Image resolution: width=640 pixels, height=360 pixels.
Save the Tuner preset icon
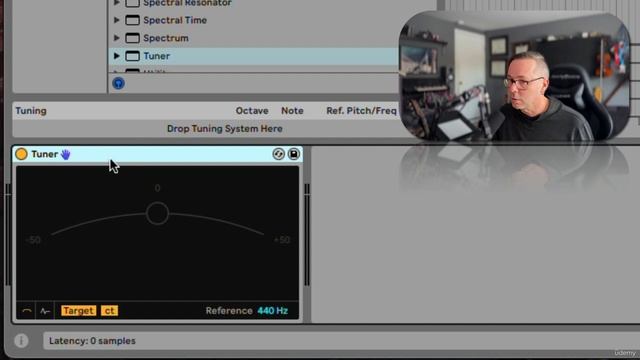click(x=293, y=154)
